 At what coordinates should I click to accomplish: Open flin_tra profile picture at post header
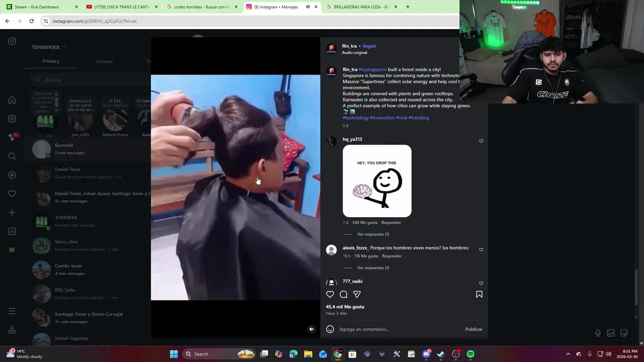[331, 49]
